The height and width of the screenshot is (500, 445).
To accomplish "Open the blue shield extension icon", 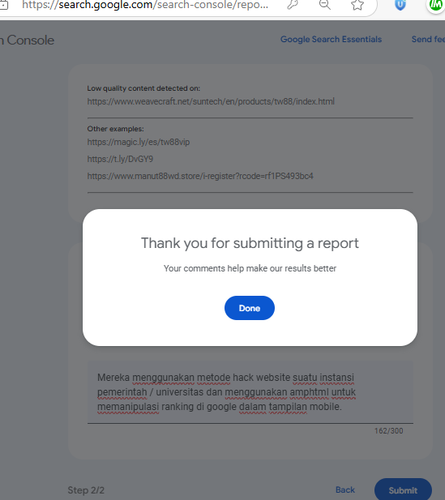I will point(400,5).
